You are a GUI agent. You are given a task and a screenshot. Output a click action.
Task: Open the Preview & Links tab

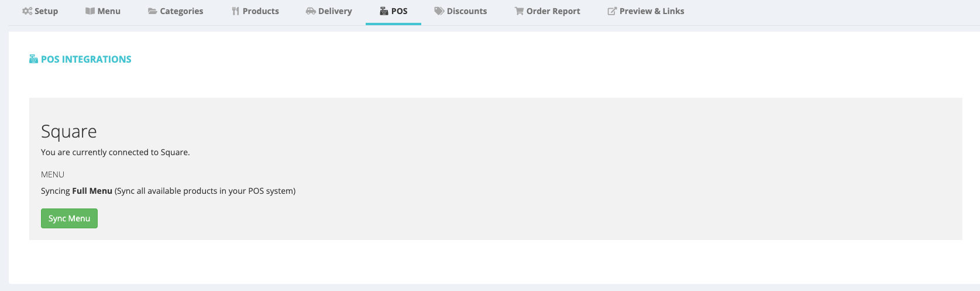tap(646, 11)
